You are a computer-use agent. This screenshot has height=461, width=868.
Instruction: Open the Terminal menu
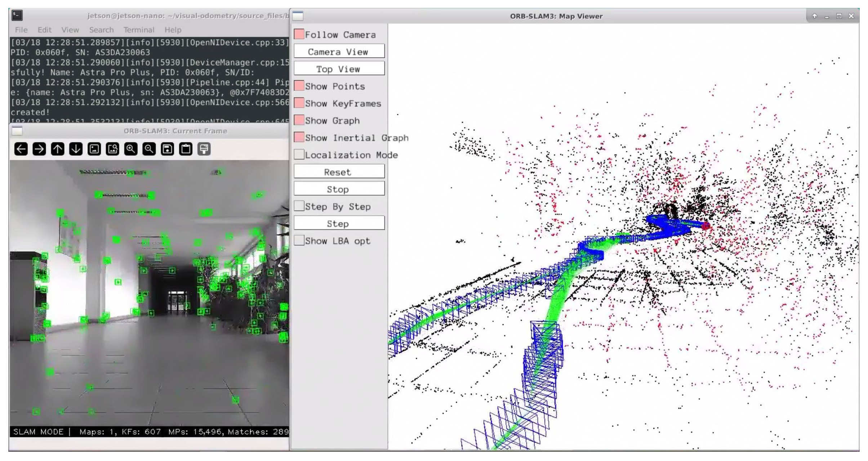click(139, 30)
